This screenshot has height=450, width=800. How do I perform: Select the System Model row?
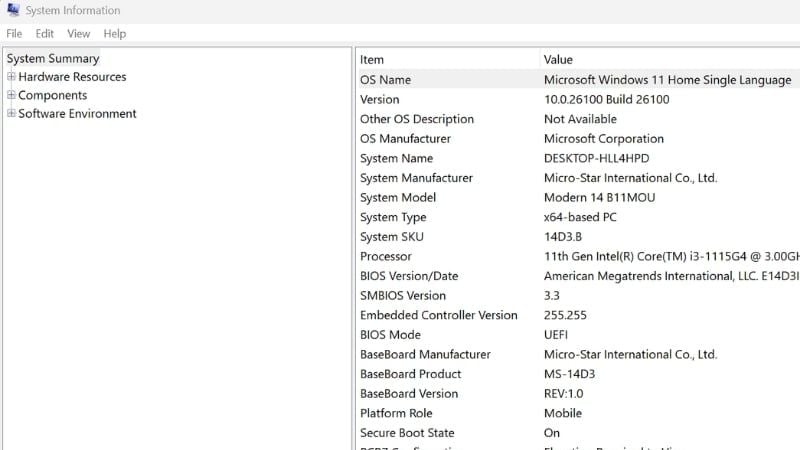pyautogui.click(x=398, y=198)
